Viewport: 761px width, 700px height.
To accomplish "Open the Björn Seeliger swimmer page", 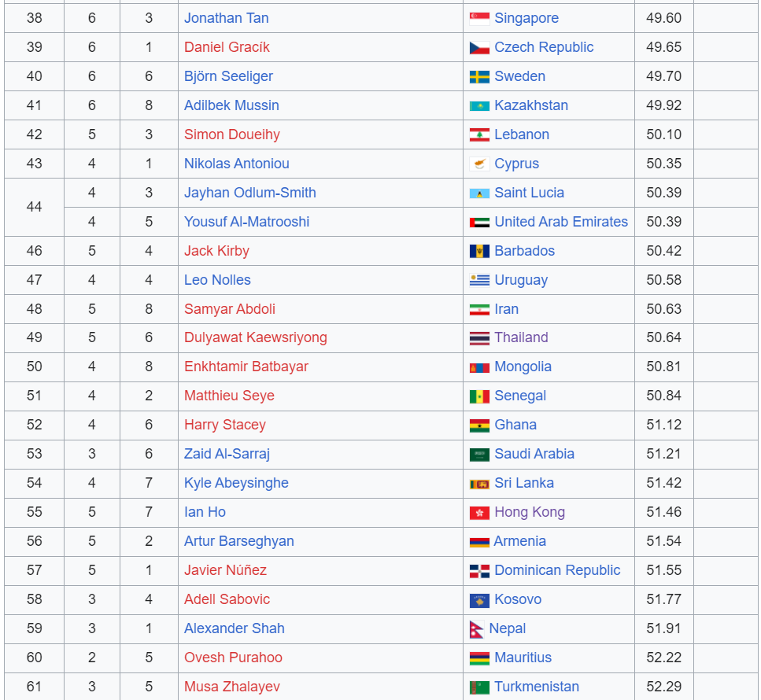I will [x=228, y=76].
